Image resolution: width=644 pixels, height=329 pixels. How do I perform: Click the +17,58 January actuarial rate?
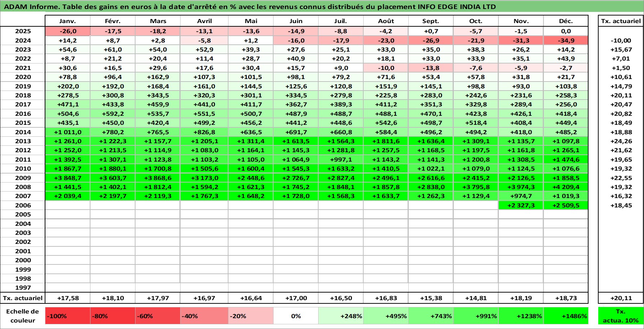click(x=68, y=298)
